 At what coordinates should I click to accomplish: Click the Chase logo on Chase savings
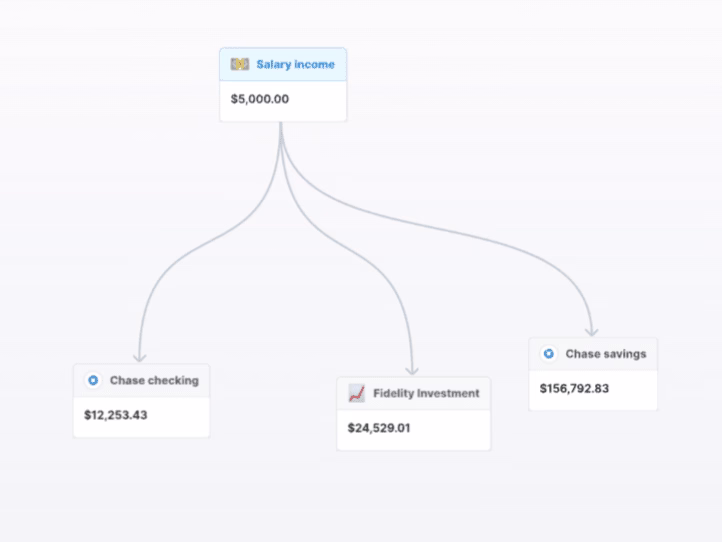[x=548, y=354]
